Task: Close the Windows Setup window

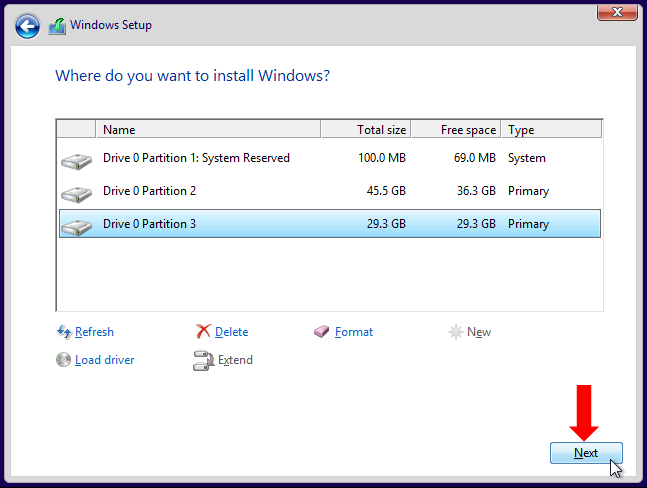Action: (x=617, y=12)
